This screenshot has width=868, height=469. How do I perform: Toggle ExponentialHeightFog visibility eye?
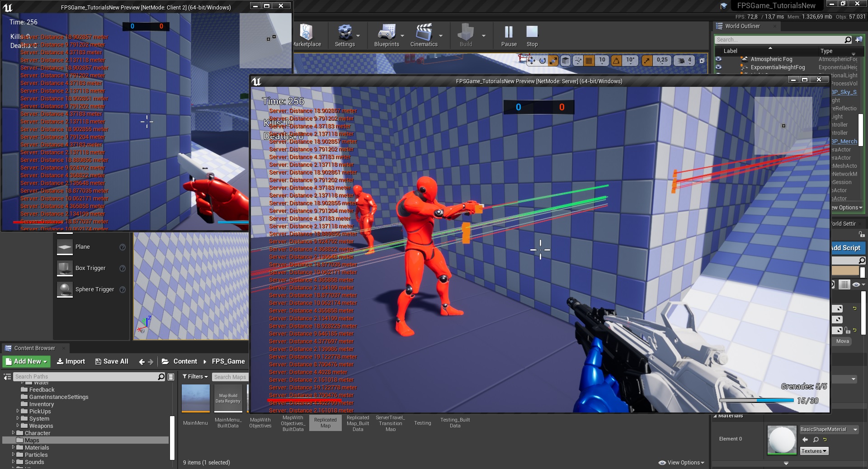click(718, 67)
